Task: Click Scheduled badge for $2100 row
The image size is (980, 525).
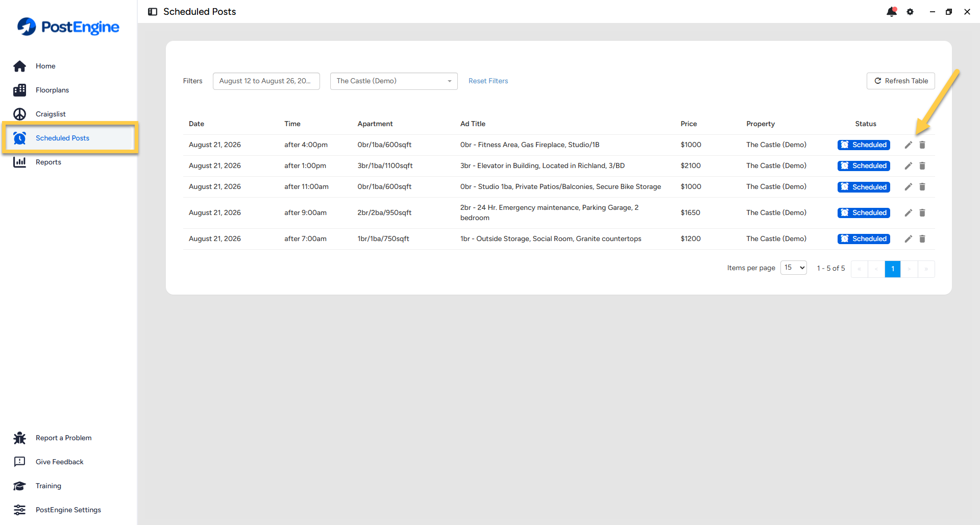Action: 864,166
